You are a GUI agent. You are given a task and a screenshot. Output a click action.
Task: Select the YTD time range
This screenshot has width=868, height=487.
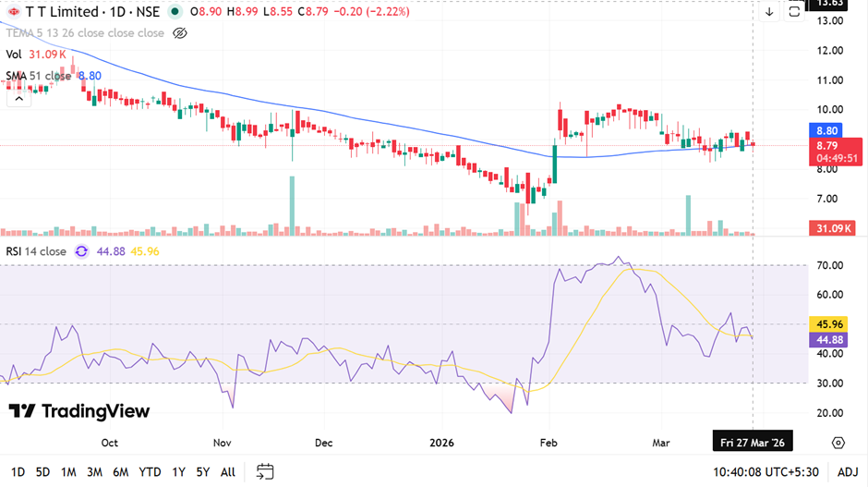click(x=150, y=472)
